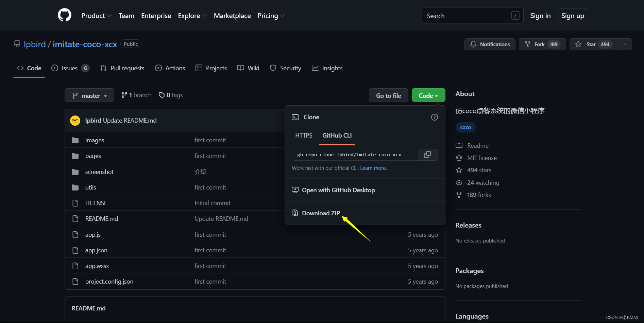Image resolution: width=644 pixels, height=323 pixels.
Task: Click the Team nav link
Action: (126, 16)
